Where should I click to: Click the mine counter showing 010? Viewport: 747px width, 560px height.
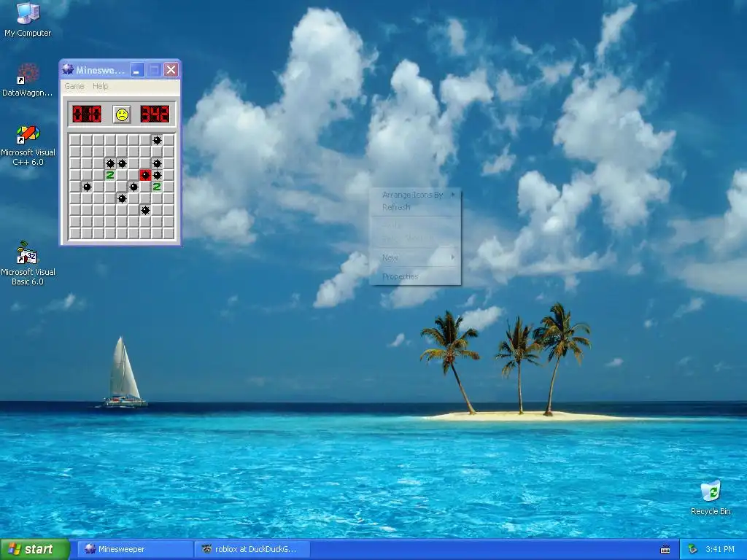(87, 114)
